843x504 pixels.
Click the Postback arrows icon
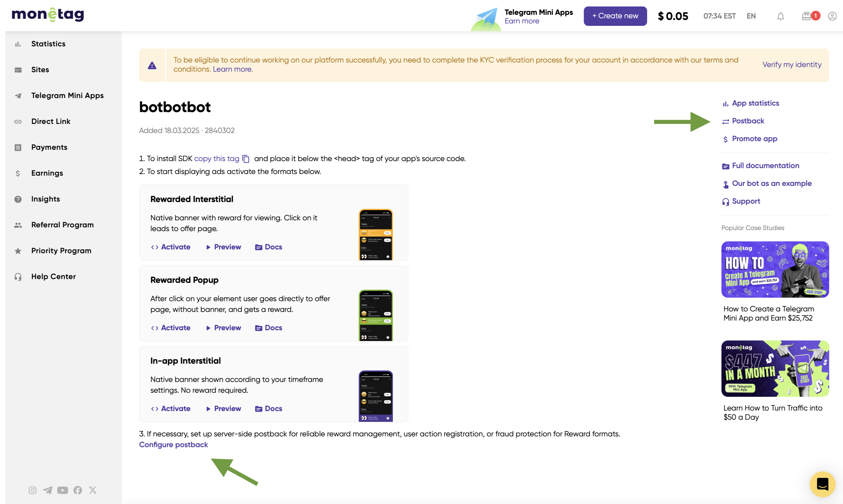(726, 121)
